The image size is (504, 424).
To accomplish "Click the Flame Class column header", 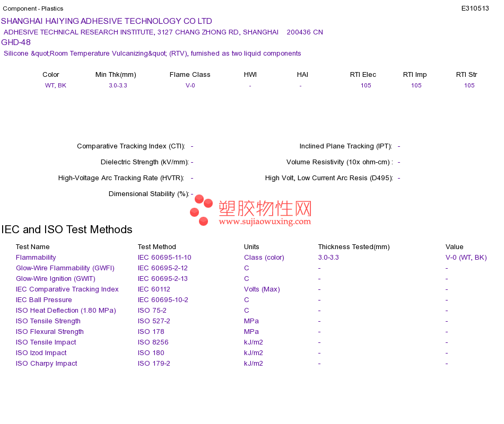I will click(190, 75).
